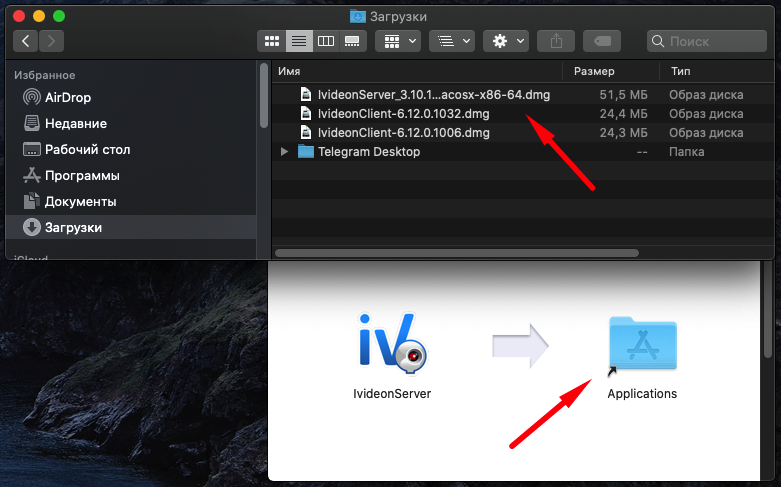
Task: Click the 24,3 МБ size cell
Action: (x=623, y=132)
